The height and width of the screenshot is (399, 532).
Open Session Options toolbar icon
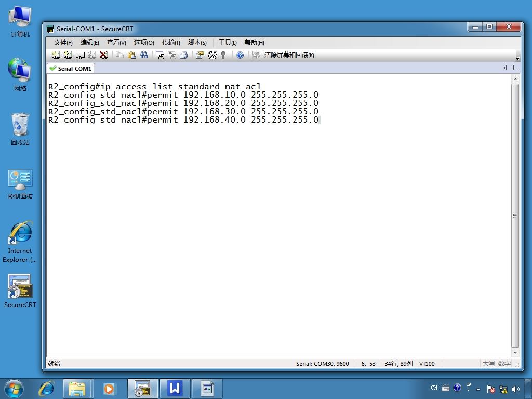coord(200,55)
